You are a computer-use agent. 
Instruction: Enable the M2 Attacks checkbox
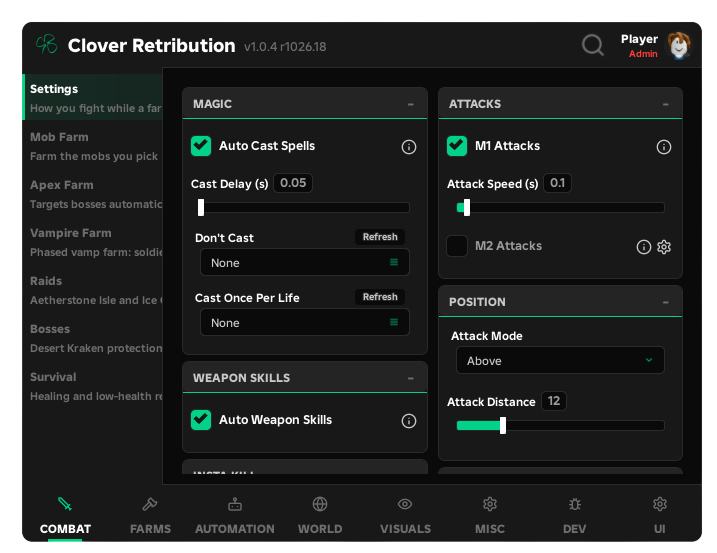tap(457, 246)
